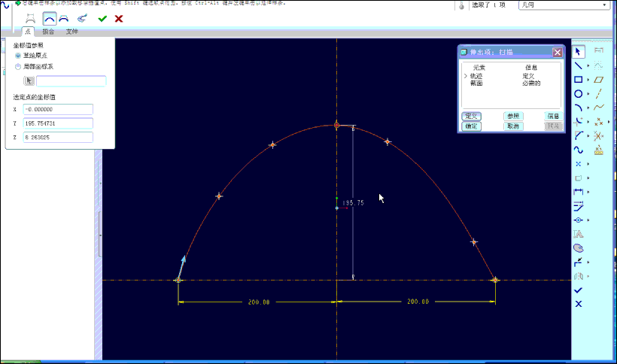Click 参照 (References) button in sweep dialog
617x364 pixels.
click(x=513, y=117)
